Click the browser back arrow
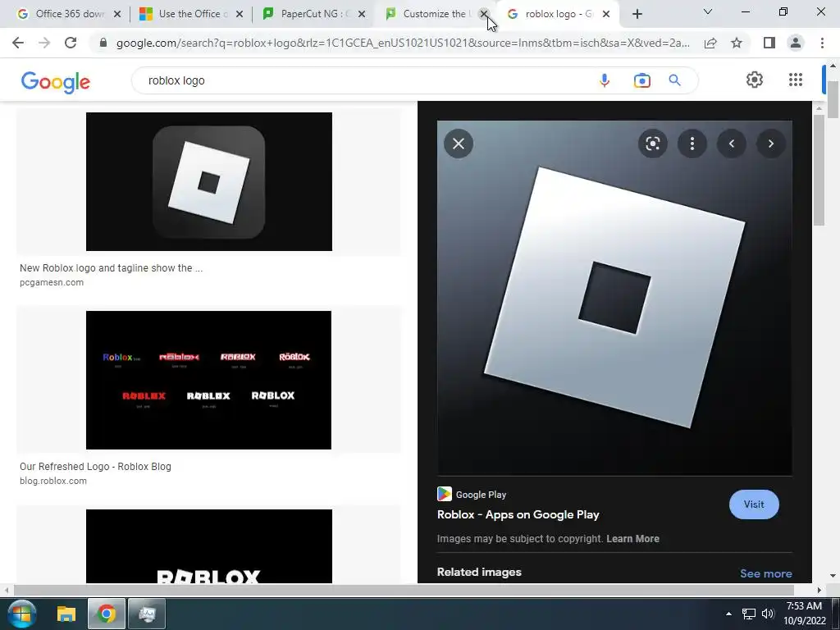This screenshot has width=840, height=630. click(x=18, y=43)
